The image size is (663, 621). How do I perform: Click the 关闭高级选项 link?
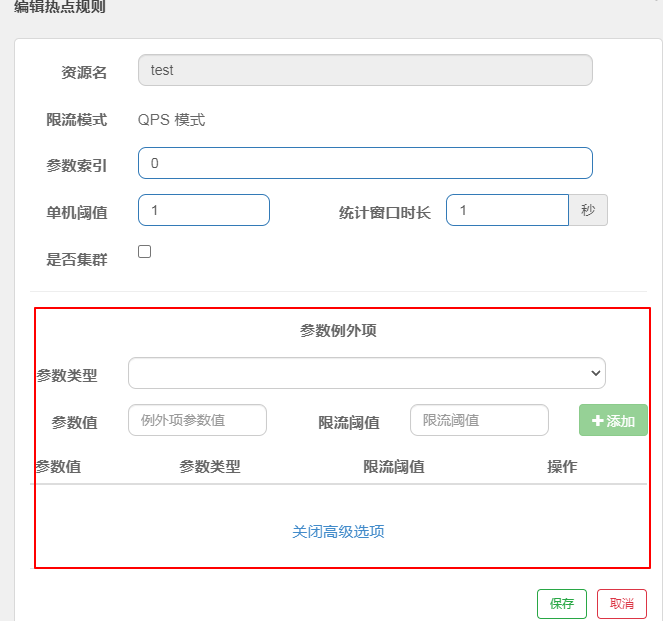click(338, 532)
